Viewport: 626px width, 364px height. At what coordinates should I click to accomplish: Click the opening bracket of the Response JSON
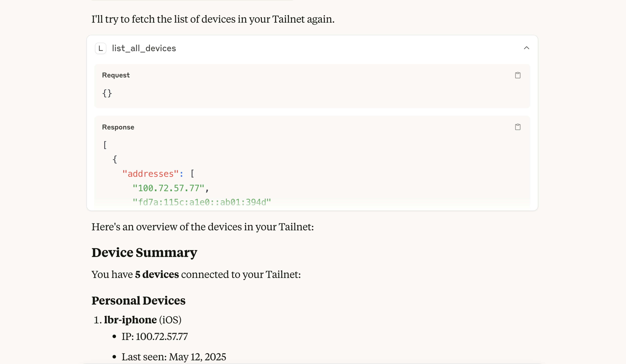tap(105, 145)
